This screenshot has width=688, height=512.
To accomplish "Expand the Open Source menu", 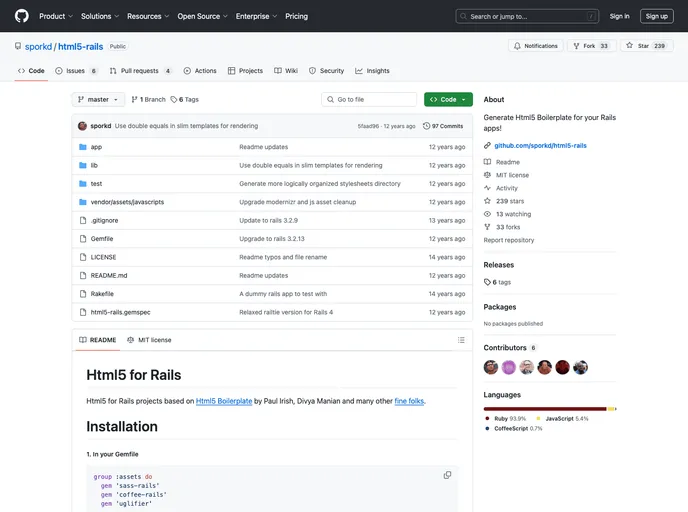I will [202, 16].
